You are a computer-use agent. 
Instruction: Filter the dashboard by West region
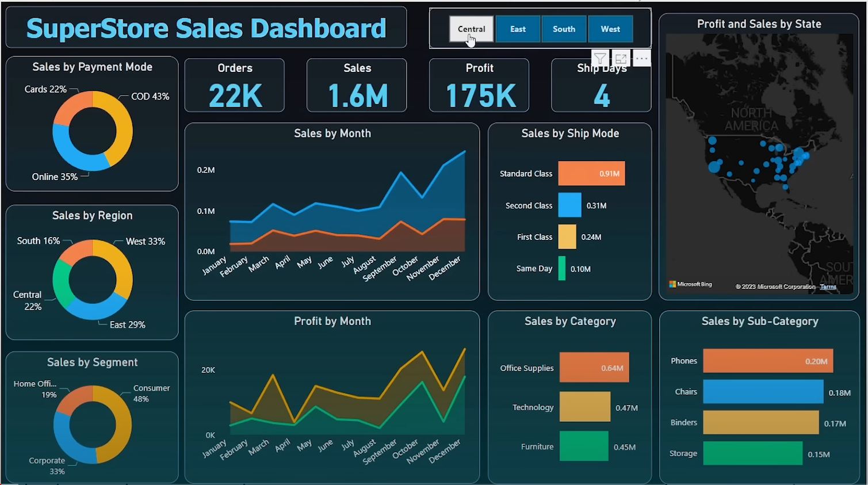coord(610,29)
